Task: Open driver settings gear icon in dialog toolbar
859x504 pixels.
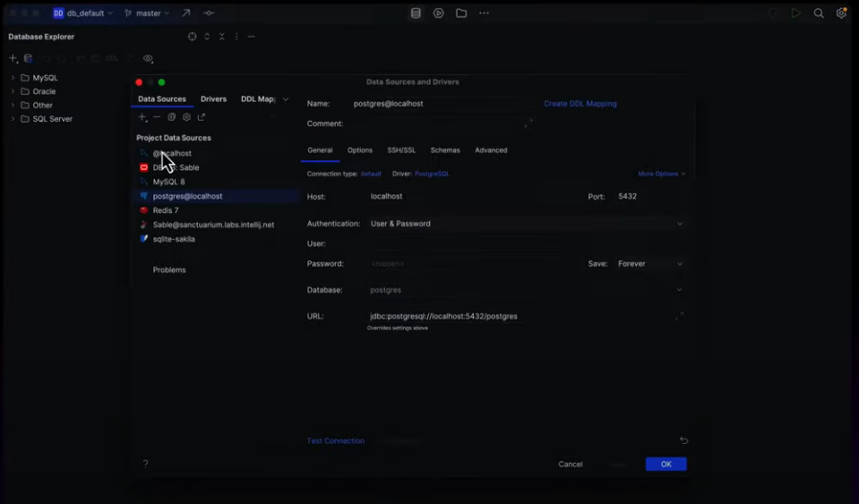Action: coord(186,117)
